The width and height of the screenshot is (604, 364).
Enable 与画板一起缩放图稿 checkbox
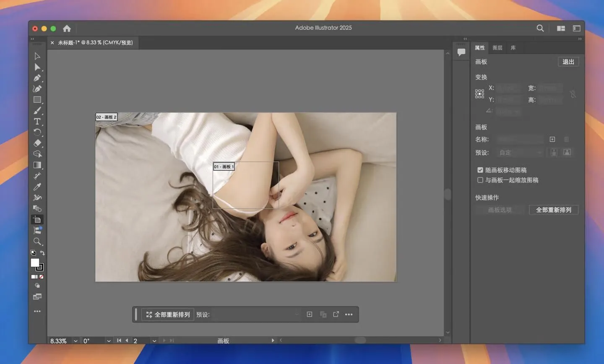[x=480, y=180]
